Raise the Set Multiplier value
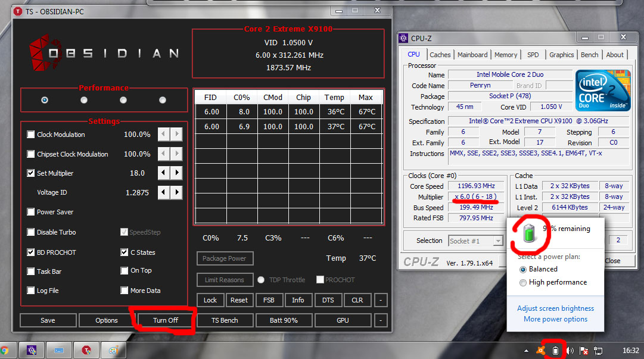Image resolution: width=644 pixels, height=359 pixels. (x=176, y=173)
